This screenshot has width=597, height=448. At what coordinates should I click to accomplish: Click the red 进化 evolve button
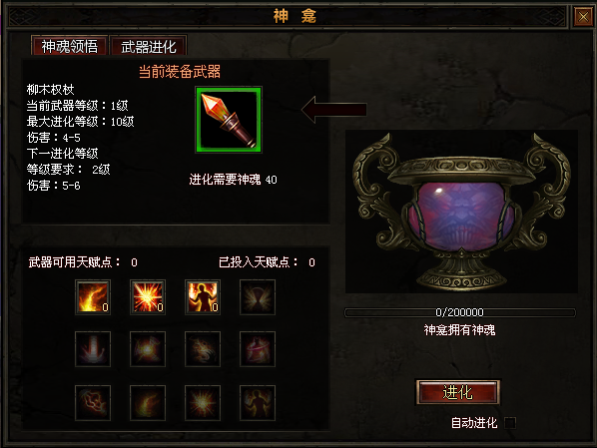click(458, 392)
